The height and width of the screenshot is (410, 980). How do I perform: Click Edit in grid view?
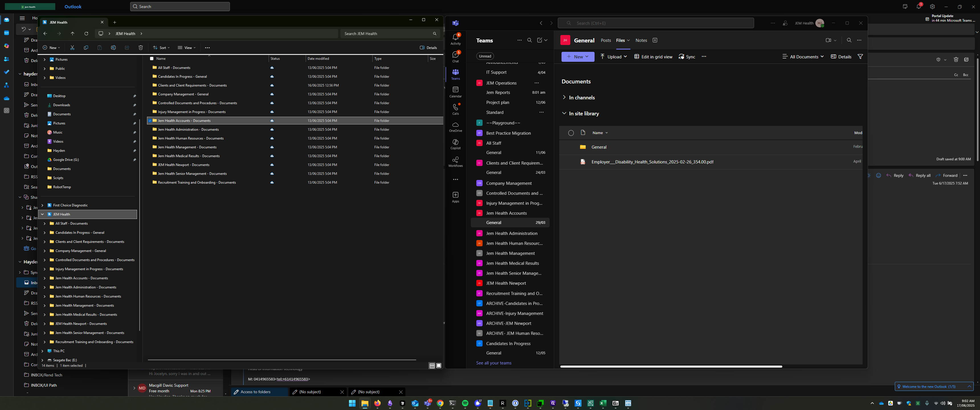(653, 57)
